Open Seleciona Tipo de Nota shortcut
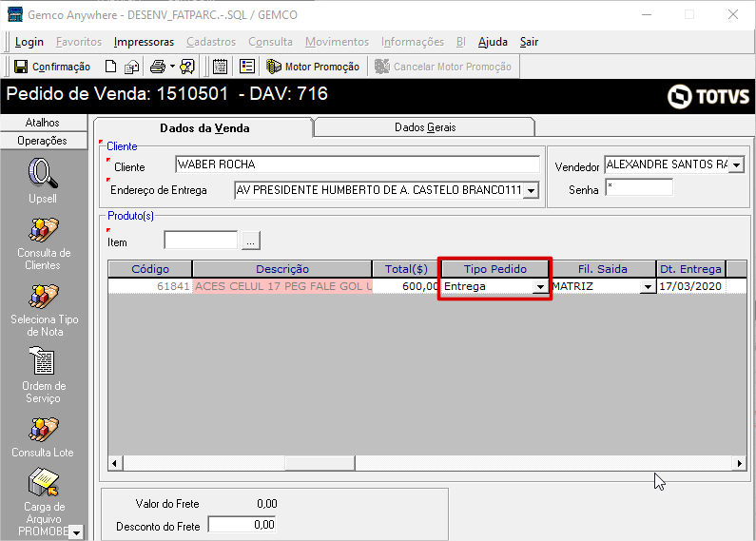The width and height of the screenshot is (756, 541). (x=45, y=311)
